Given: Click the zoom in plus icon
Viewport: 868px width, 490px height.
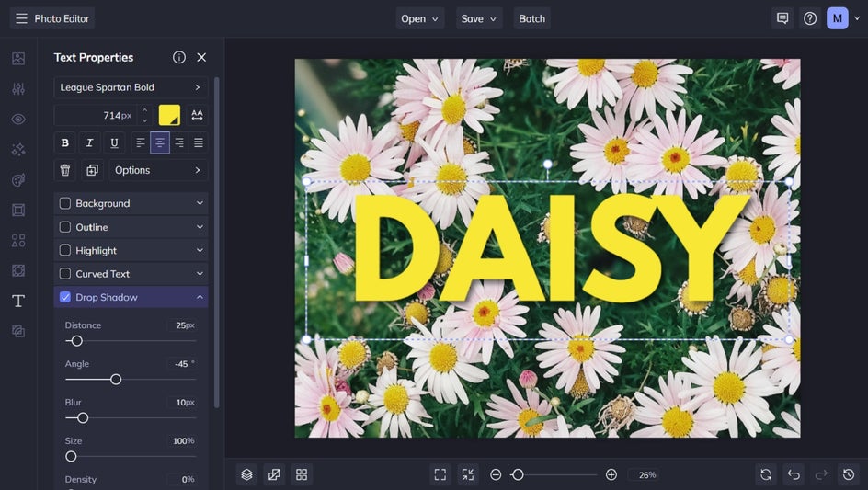Looking at the screenshot, I should (x=611, y=474).
